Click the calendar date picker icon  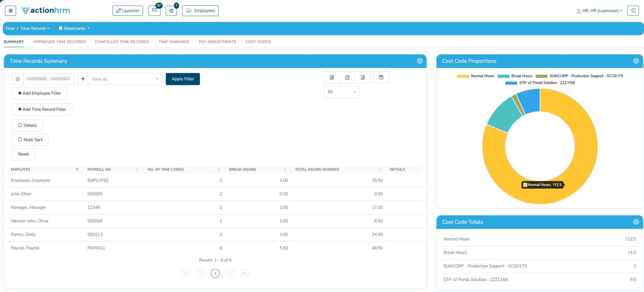click(x=18, y=79)
